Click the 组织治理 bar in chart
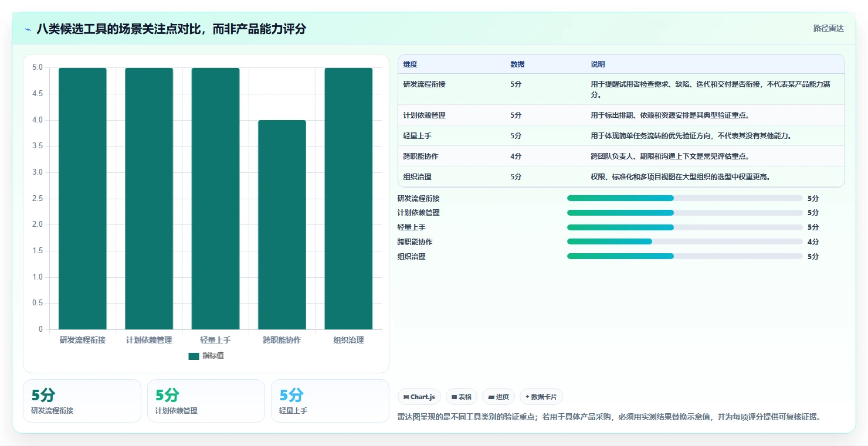This screenshot has width=868, height=446. 348,199
